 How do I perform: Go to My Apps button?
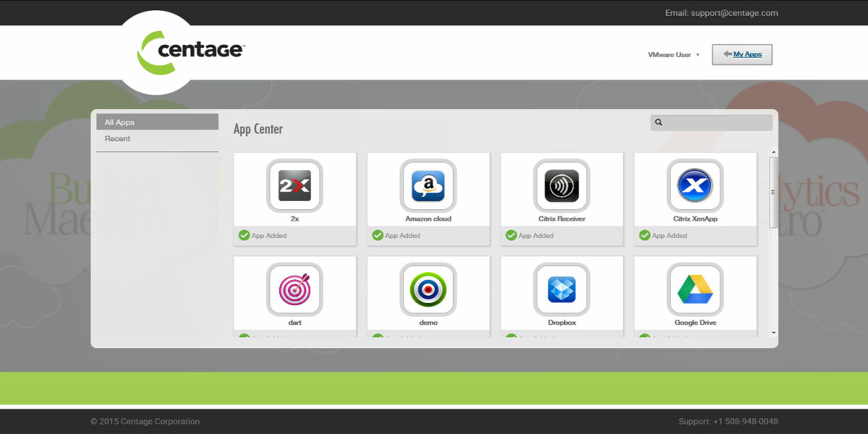[741, 54]
